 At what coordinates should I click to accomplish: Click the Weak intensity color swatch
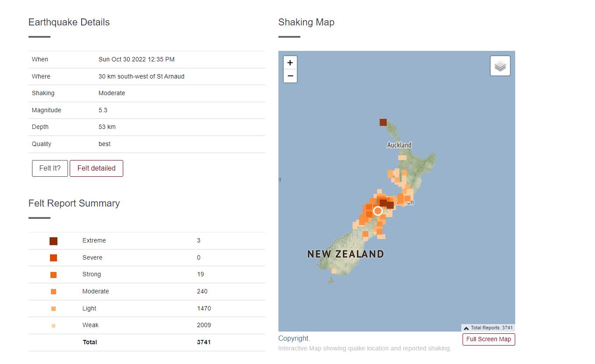[x=53, y=326]
